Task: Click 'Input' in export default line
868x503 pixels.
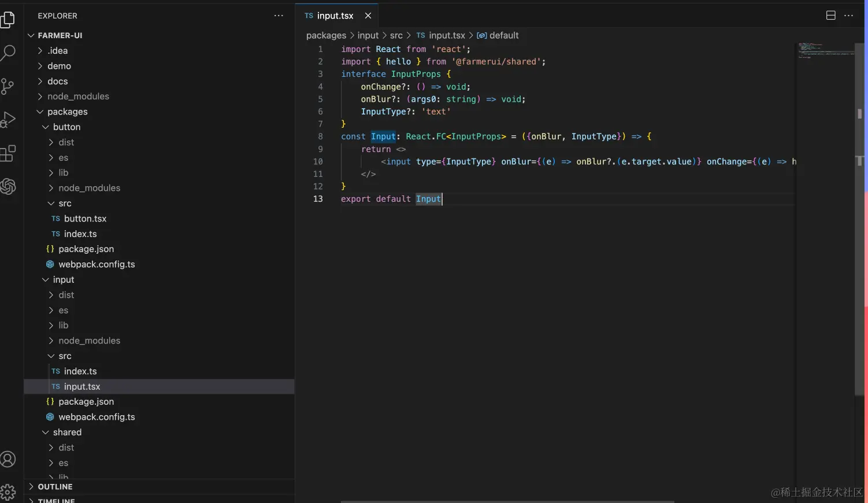Action: [428, 199]
